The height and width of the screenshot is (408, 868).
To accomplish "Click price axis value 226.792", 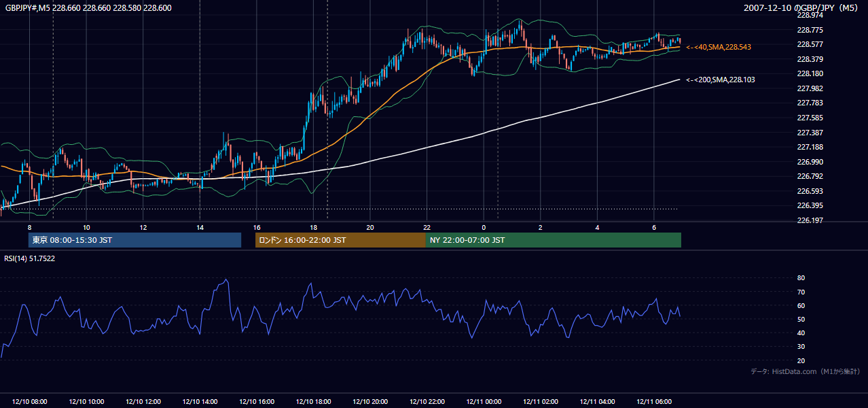I will (x=810, y=176).
